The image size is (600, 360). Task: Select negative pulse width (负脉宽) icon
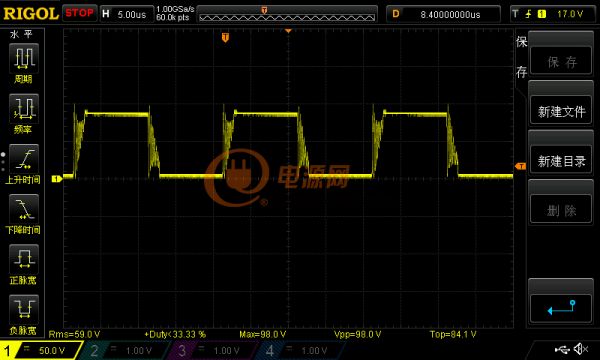[23, 310]
